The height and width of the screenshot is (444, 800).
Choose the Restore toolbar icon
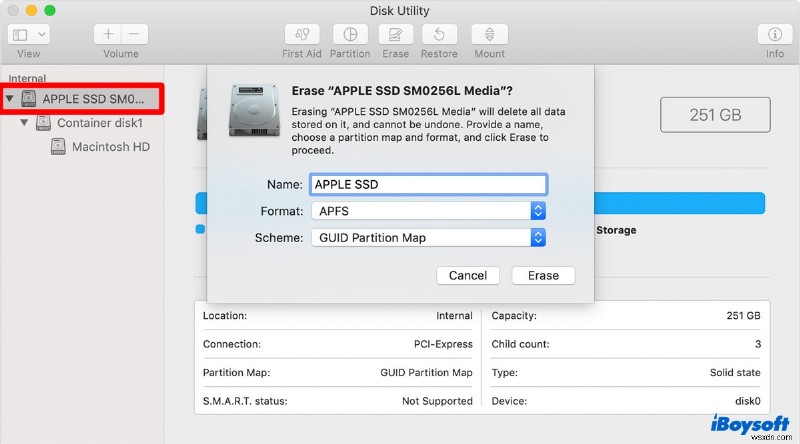[x=439, y=34]
